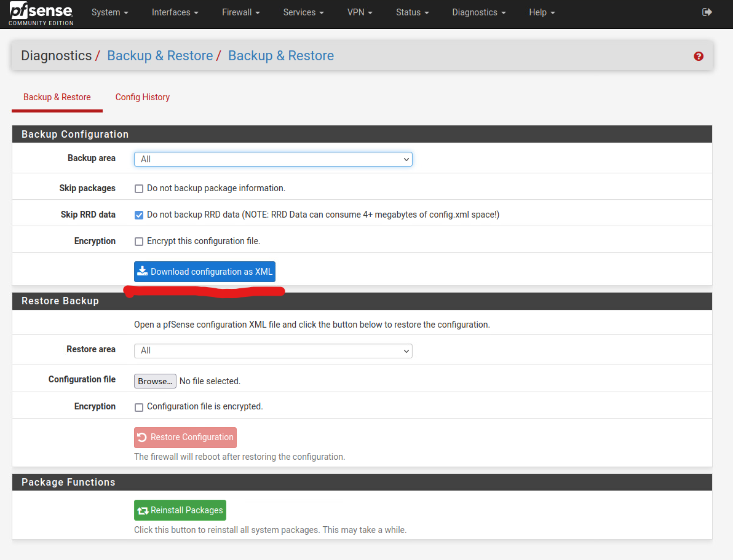Click the Backup Configuration section header
This screenshot has width=733, height=560.
(x=362, y=134)
